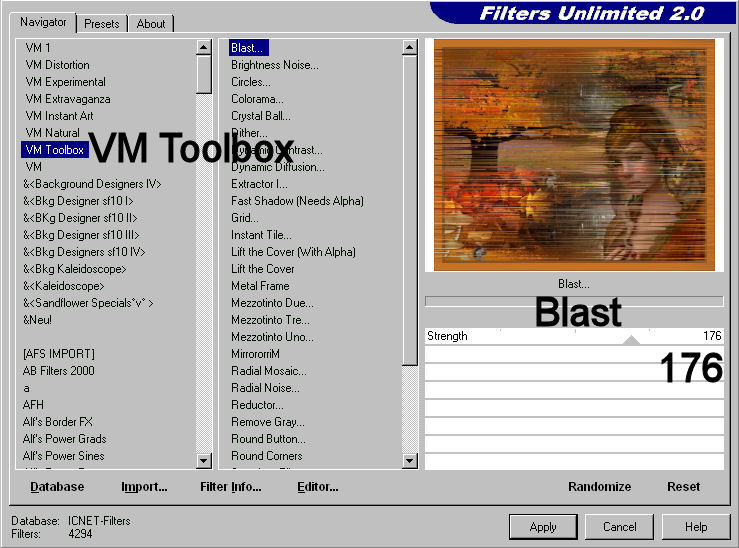The width and height of the screenshot is (739, 548).
Task: Choose &<Background Designers IV> category
Action: pyautogui.click(x=92, y=184)
